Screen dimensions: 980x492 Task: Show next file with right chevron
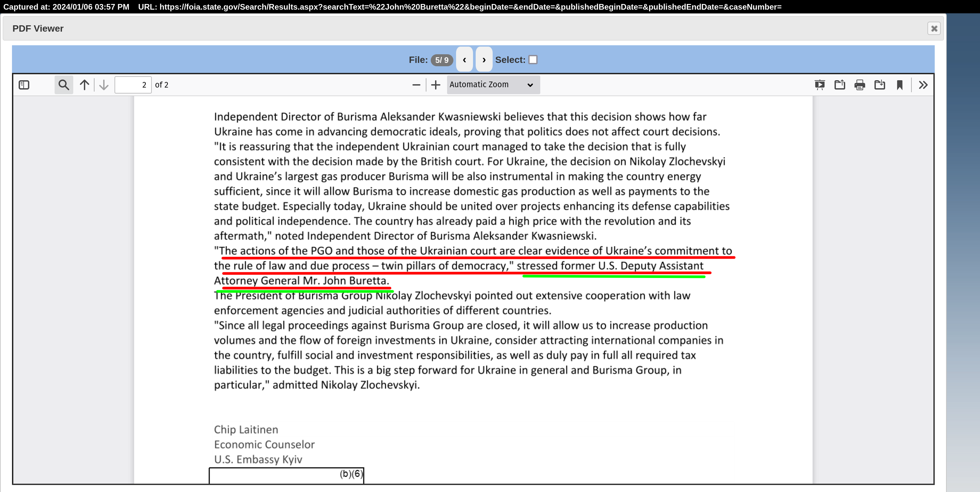tap(484, 59)
